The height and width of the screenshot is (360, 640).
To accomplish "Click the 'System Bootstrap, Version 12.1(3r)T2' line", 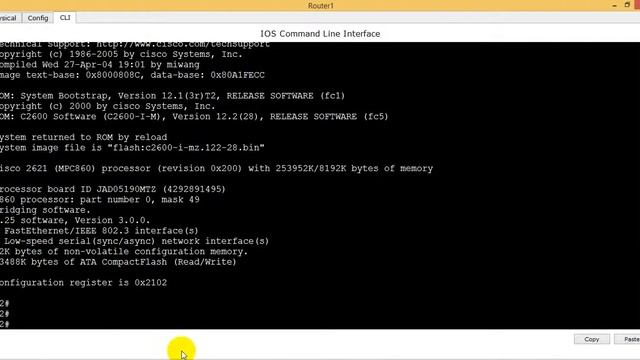I will tap(172, 96).
